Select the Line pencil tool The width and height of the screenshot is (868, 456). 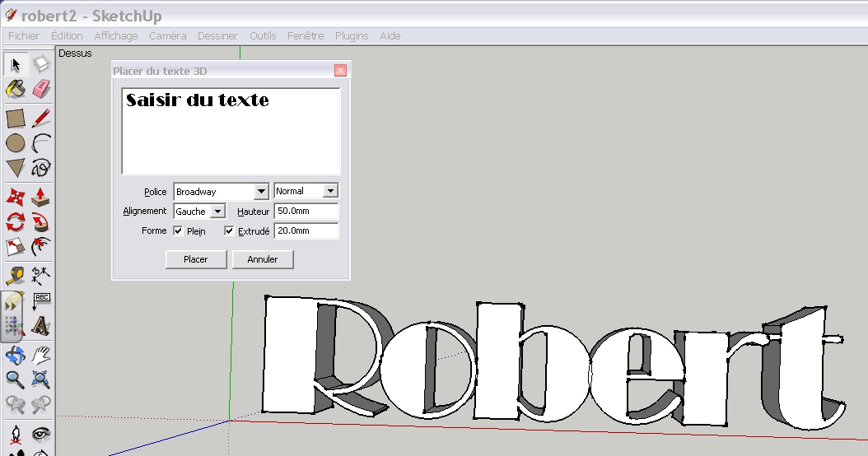tap(41, 119)
